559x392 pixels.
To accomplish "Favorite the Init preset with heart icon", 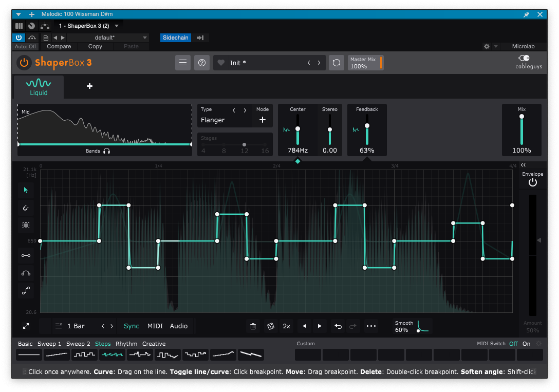I will pos(221,63).
